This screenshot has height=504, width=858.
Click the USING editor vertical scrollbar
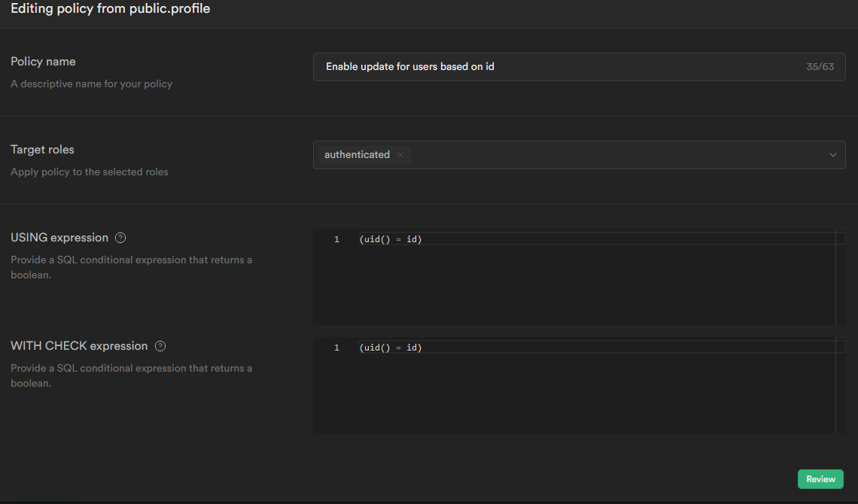click(x=841, y=277)
